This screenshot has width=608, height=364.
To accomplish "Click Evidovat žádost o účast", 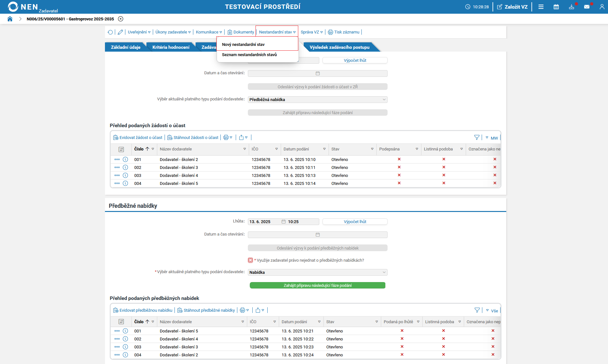I will coord(138,138).
